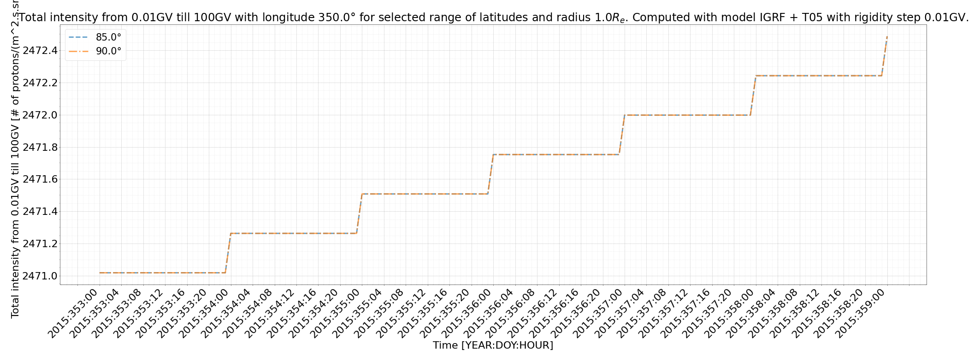Viewport: 980px width, 362px height.
Task: Click the step rise at 2015:354:00
Action: point(228,253)
